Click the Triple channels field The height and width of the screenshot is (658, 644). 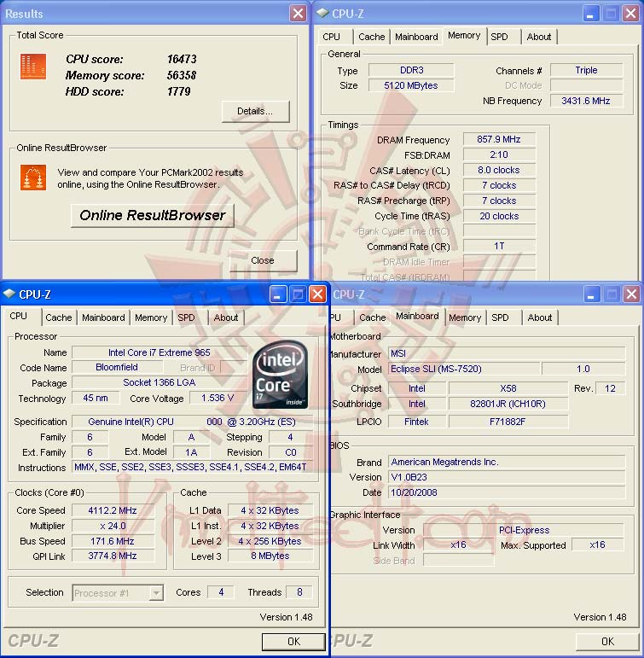[x=586, y=70]
